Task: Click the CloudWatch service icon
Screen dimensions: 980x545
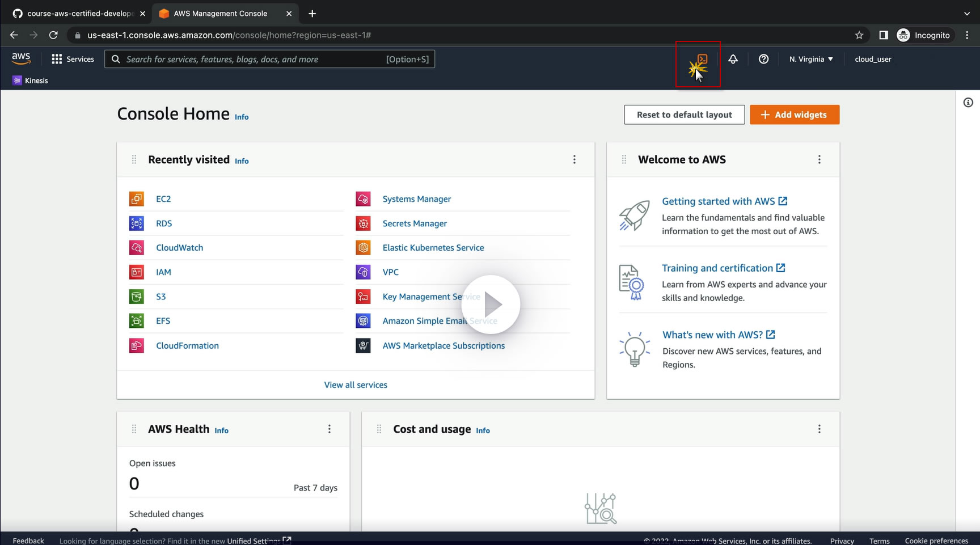Action: click(137, 248)
